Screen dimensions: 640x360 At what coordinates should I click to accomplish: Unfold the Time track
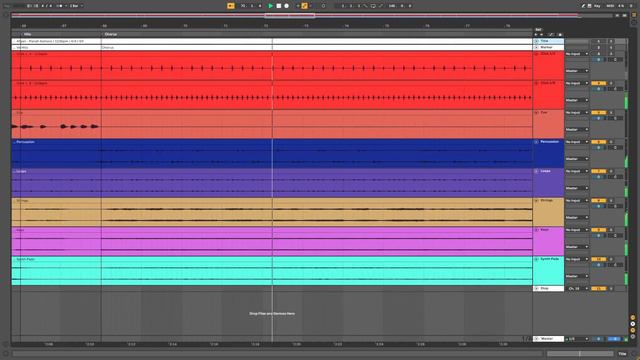(536, 41)
